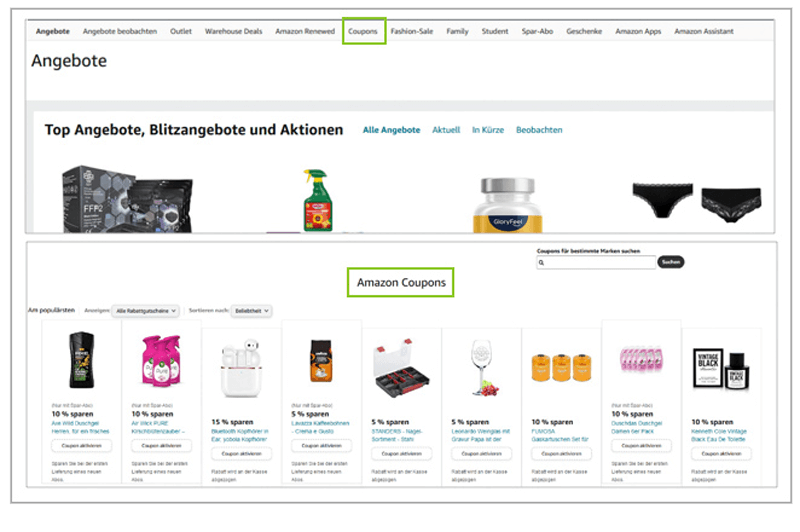This screenshot has width=800, height=532.
Task: Open the Air Wick PURE Kirschblütenzauber link
Action: click(159, 427)
